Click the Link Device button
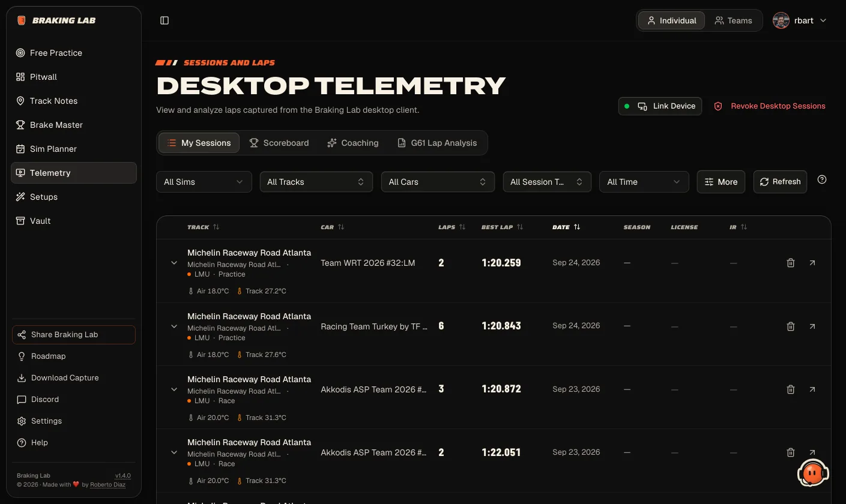This screenshot has width=846, height=504. 660,106
